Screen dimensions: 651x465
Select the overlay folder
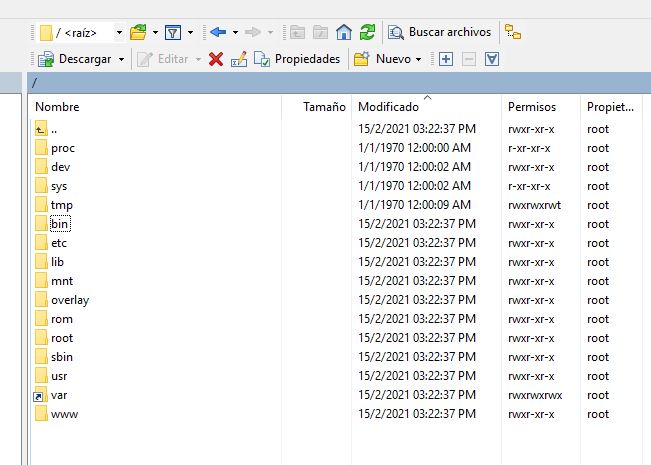[70, 300]
